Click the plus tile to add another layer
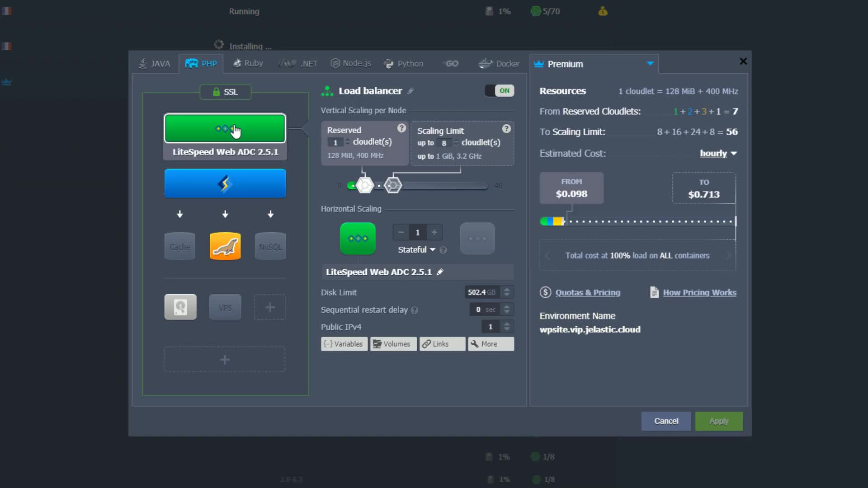Image resolution: width=868 pixels, height=488 pixels. tap(225, 359)
